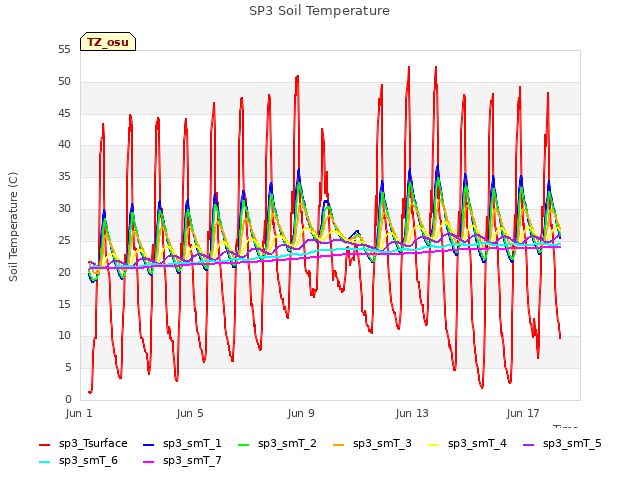Screen dimensions: 640x480
Task: Click the 45 y-axis tick label
Action: [64, 113]
